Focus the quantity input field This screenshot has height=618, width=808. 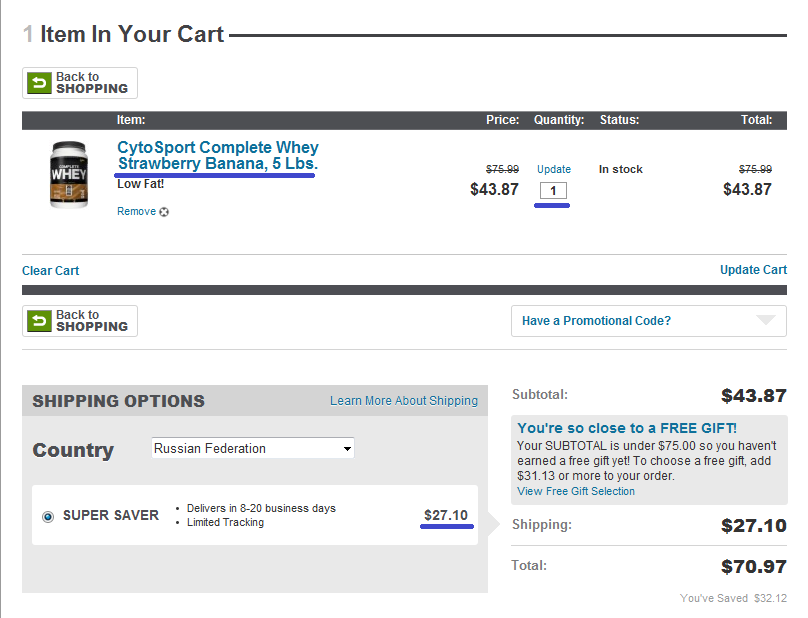554,190
